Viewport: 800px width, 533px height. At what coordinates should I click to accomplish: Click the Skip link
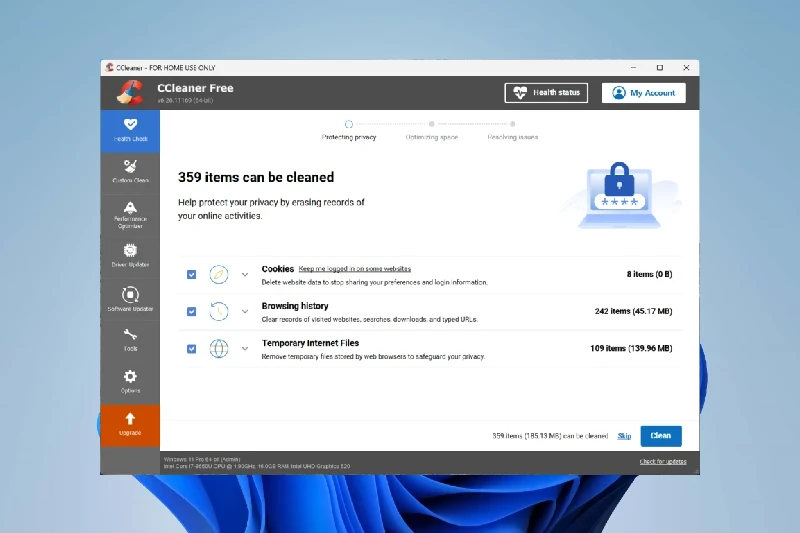tap(624, 436)
